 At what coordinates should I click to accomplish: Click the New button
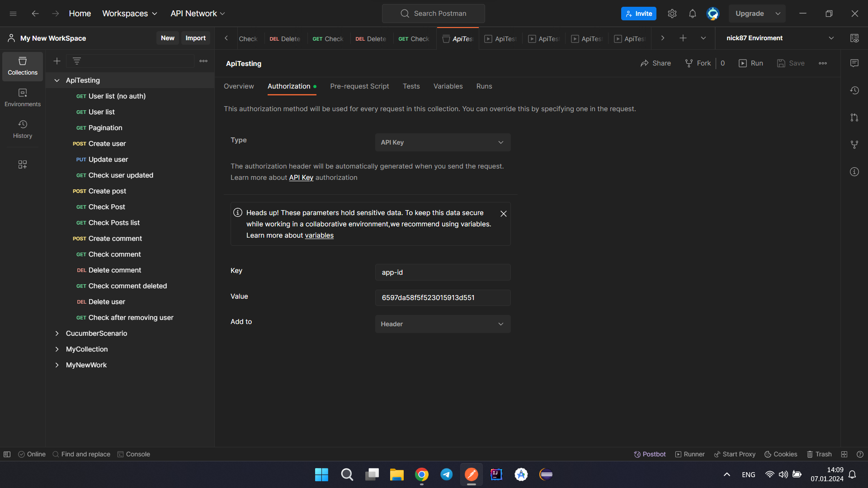point(168,38)
